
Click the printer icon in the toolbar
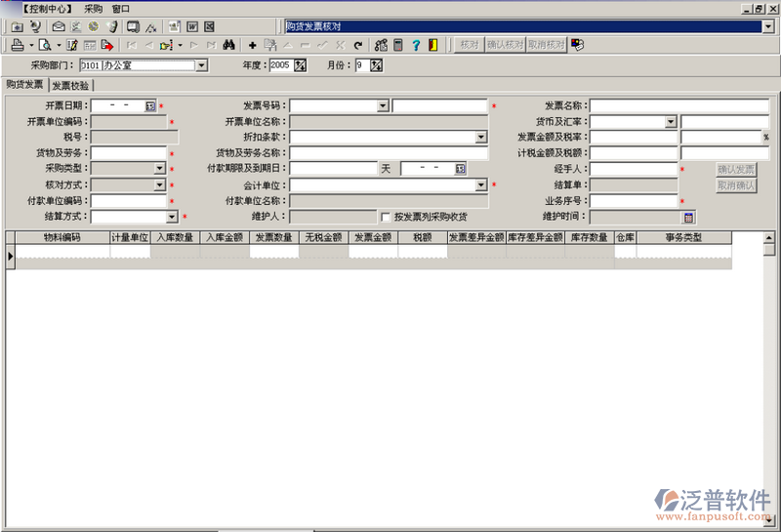(x=17, y=45)
